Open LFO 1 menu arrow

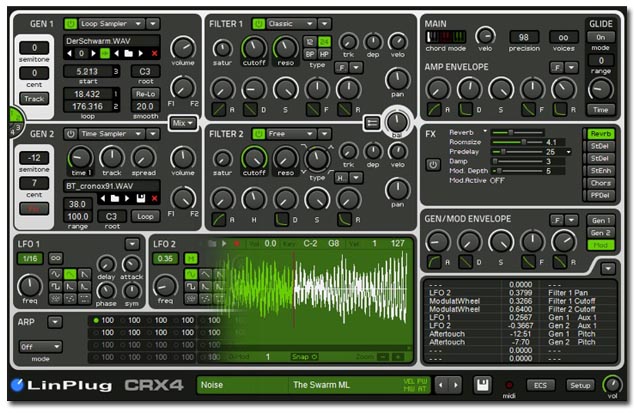132,244
